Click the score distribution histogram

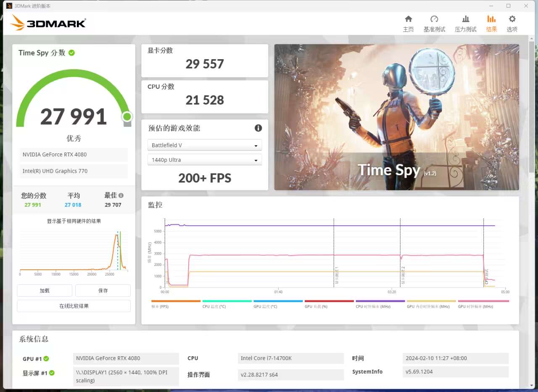click(x=73, y=252)
